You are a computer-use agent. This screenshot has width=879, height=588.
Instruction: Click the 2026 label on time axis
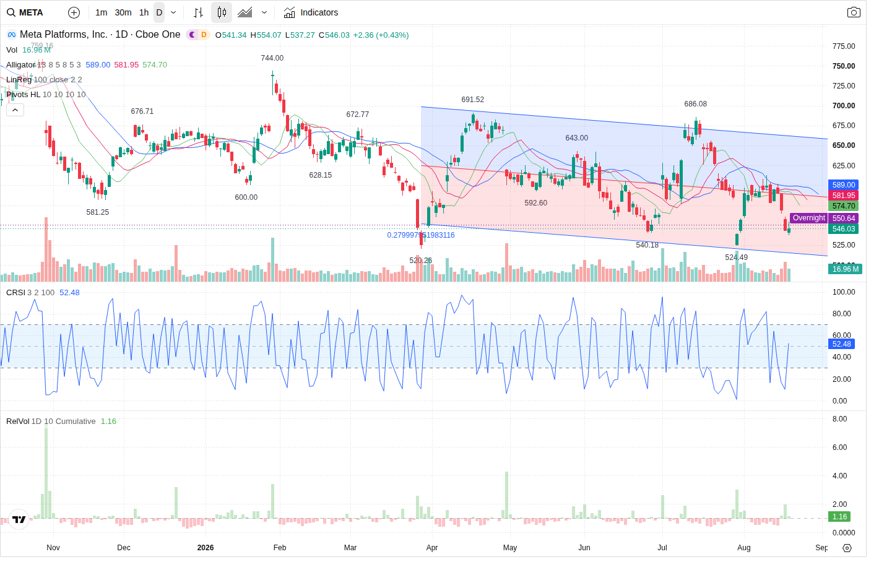pos(206,548)
